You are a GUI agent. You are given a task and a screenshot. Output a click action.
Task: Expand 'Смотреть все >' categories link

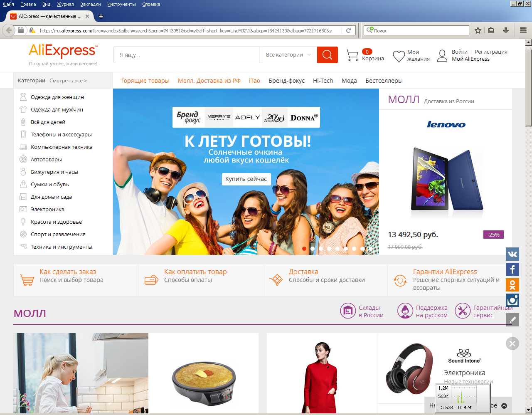point(68,81)
